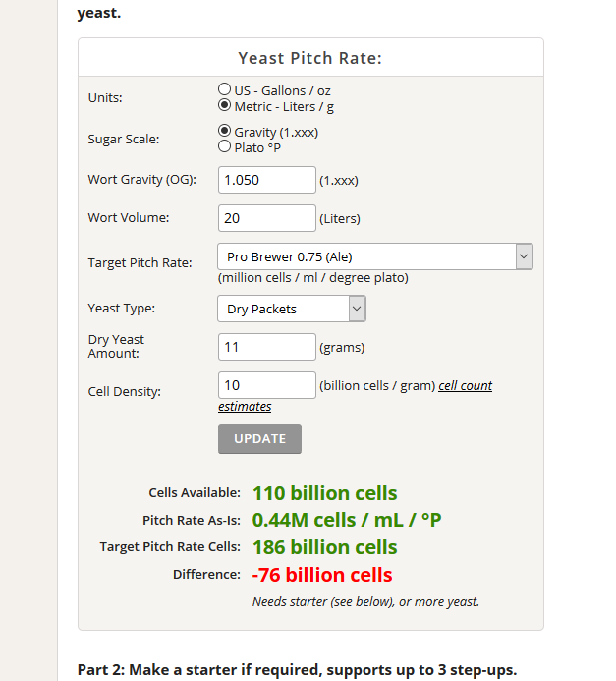The height and width of the screenshot is (681, 616).
Task: Click the Needs starter note text
Action: pos(365,602)
